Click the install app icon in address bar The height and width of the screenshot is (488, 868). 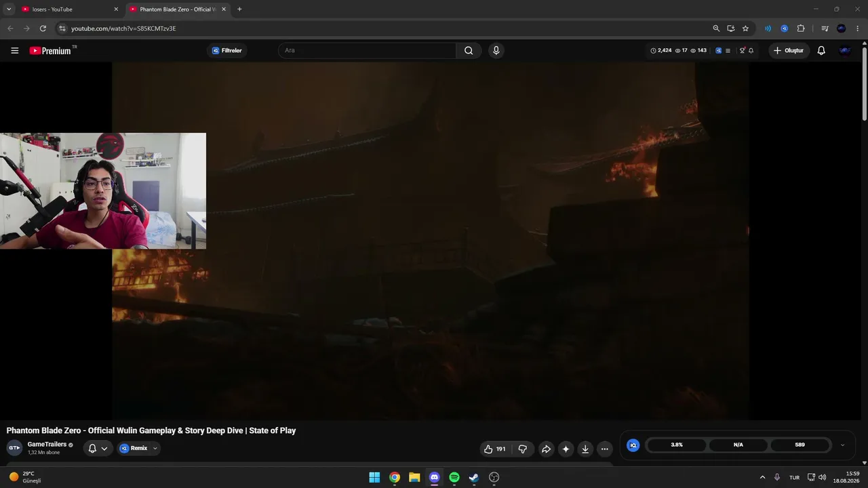coord(731,28)
